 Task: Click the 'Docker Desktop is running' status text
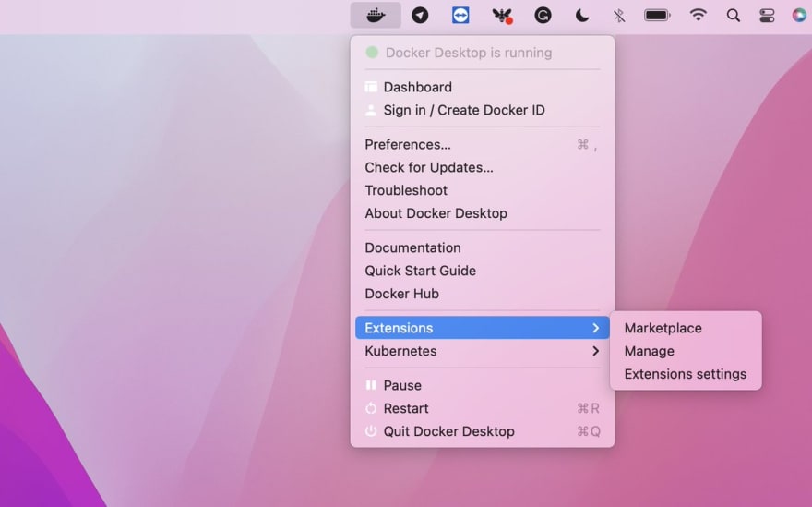[469, 53]
